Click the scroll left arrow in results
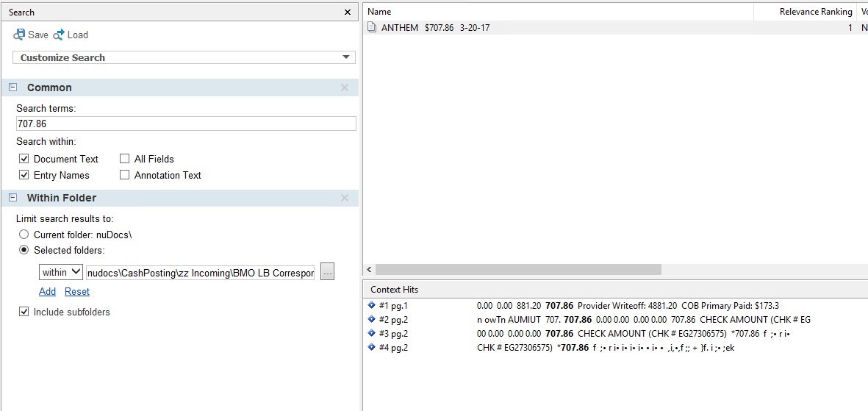The image size is (868, 411). click(x=367, y=269)
